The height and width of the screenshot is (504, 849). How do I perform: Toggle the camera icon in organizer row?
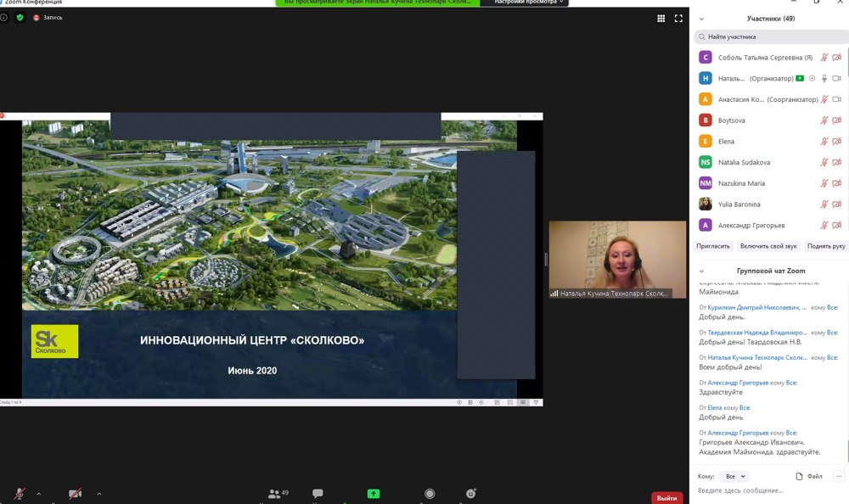[836, 79]
